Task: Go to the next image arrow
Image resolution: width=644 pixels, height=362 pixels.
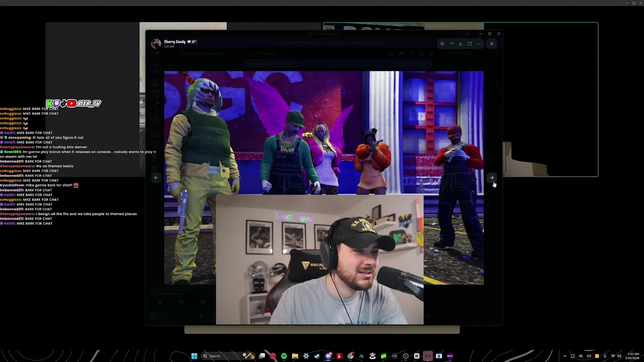Action: 492,177
